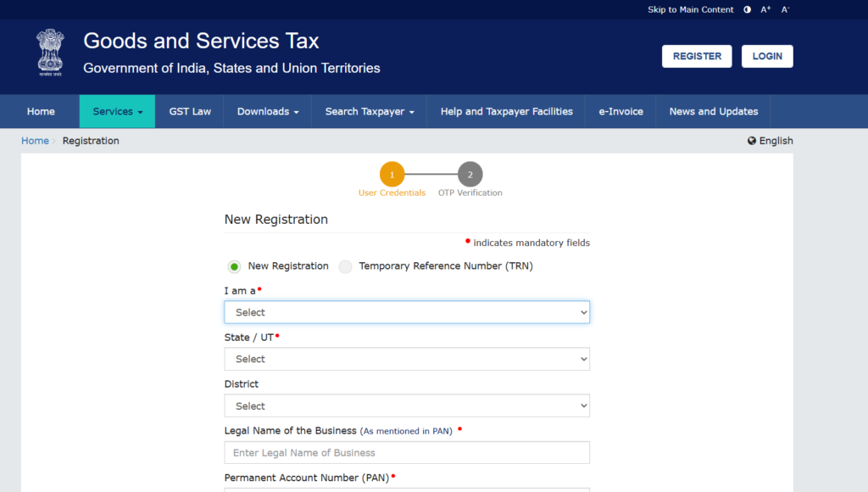The image size is (868, 492).
Task: Click the globe English language icon
Action: [x=752, y=141]
